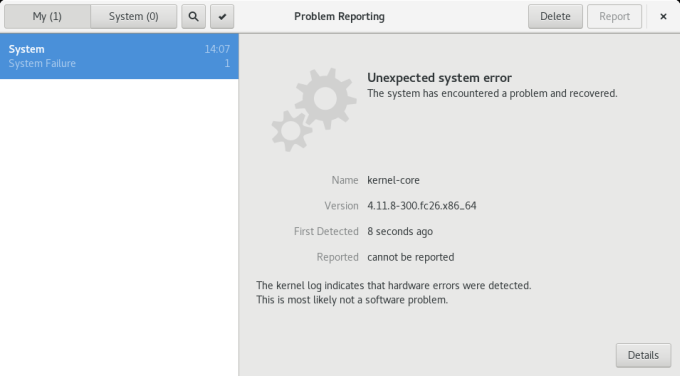Click the Version field label
The width and height of the screenshot is (680, 376).
pos(341,206)
